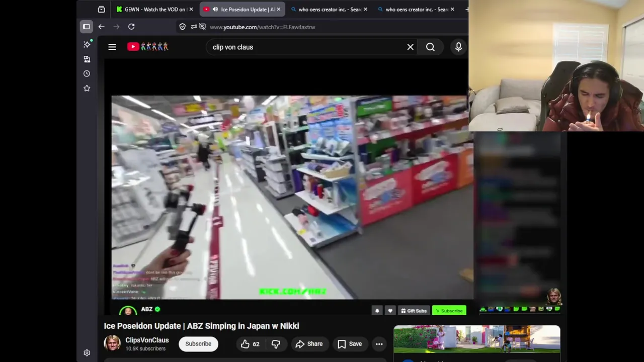This screenshot has height=362, width=644.
Task: Subscribe to ClipsVonClaus
Action: (198, 344)
